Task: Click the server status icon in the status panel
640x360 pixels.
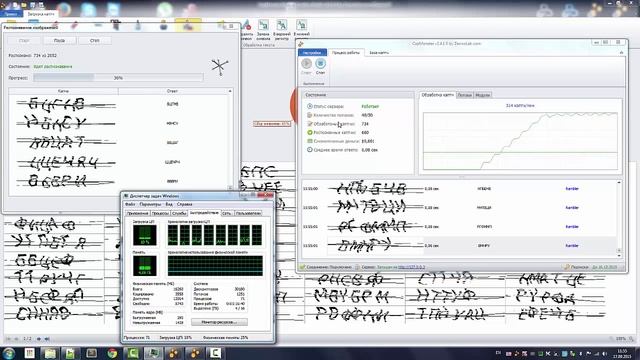Action: coord(310,106)
